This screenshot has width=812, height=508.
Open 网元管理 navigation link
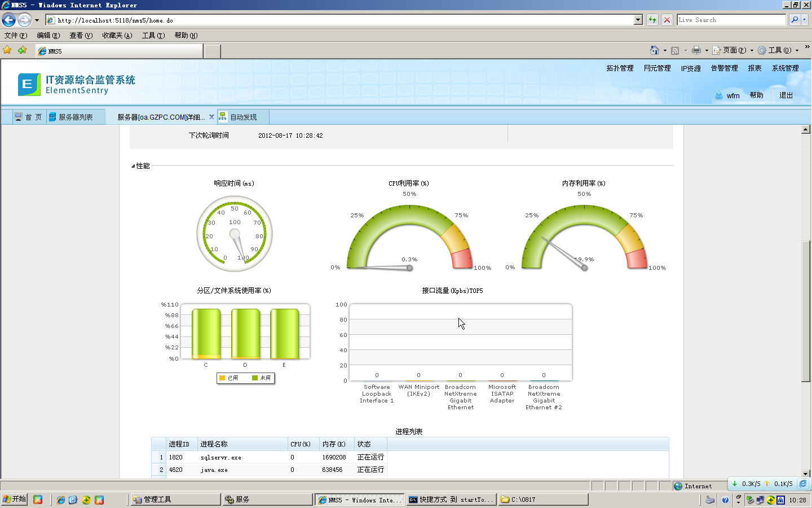[657, 68]
